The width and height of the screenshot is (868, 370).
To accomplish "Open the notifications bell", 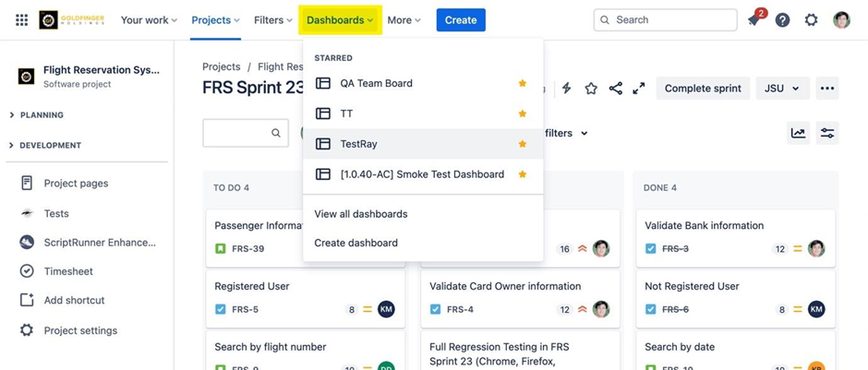I will click(753, 20).
